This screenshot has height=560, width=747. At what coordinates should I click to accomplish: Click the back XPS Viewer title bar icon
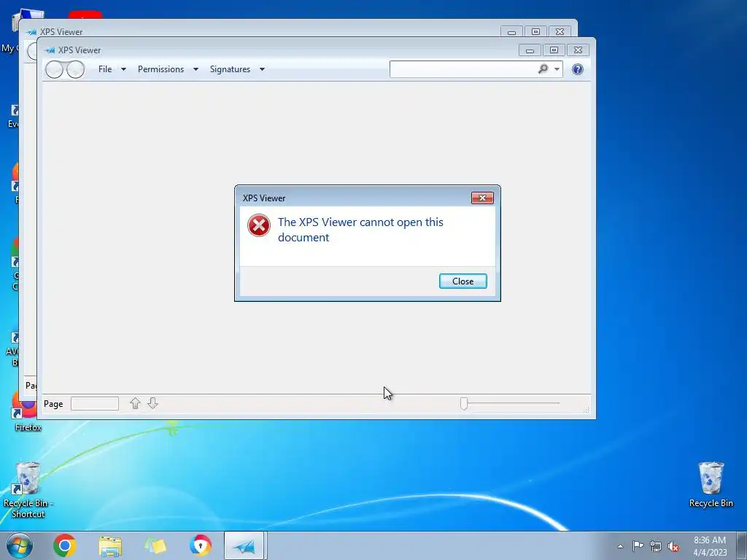(x=31, y=32)
